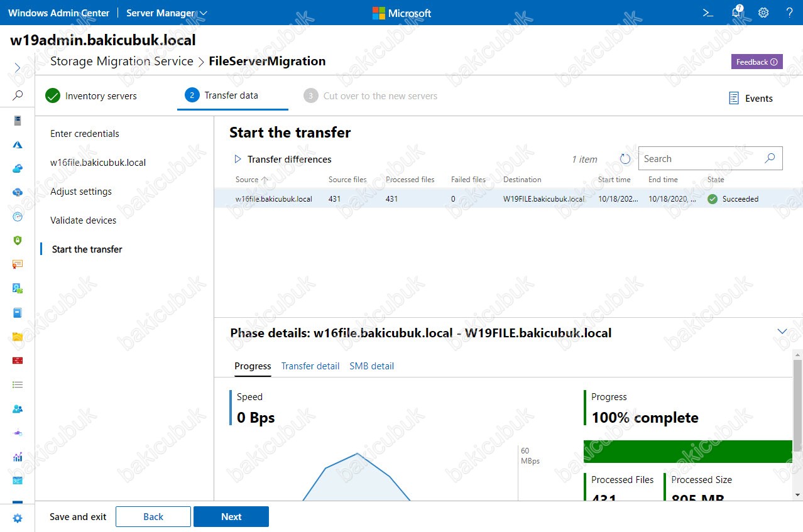Go to the Inventory servers step
The width and height of the screenshot is (803, 532).
(91, 96)
